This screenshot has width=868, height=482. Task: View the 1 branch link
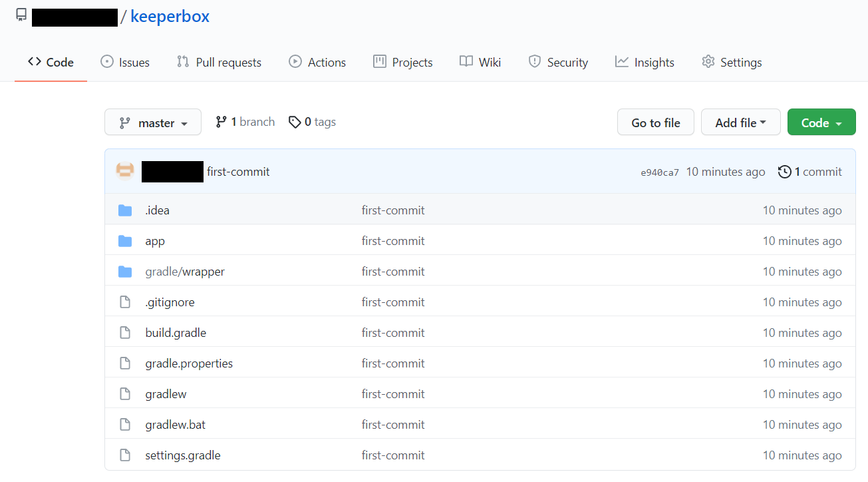point(245,122)
